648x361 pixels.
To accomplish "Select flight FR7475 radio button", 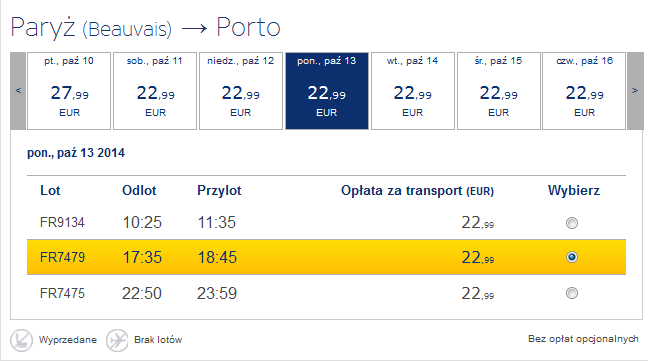I will coord(572,293).
